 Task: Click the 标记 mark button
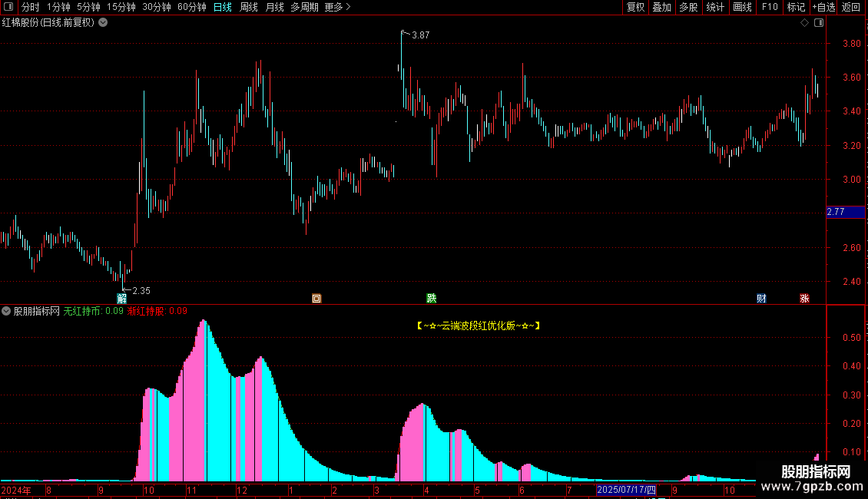pos(796,7)
